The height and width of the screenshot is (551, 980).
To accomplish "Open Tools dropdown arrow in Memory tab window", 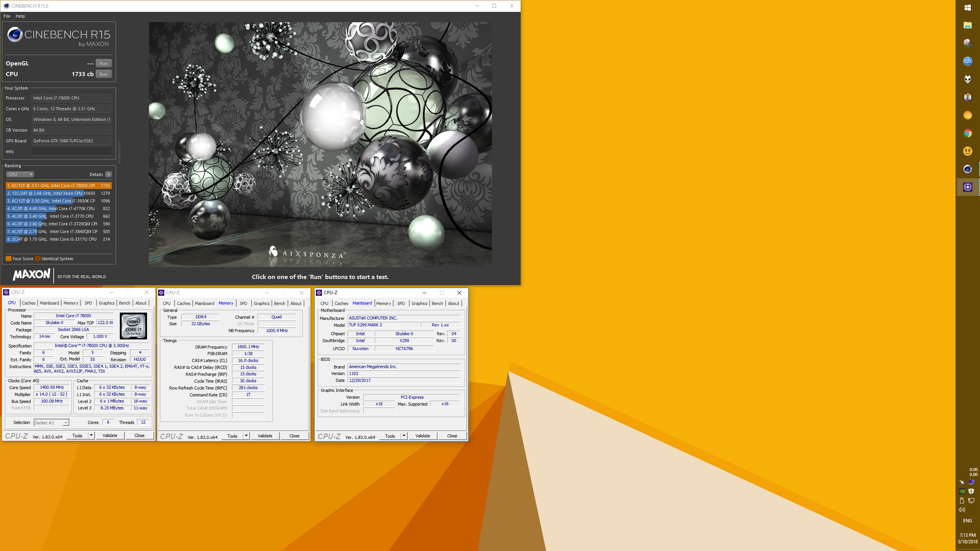I will pos(246,436).
